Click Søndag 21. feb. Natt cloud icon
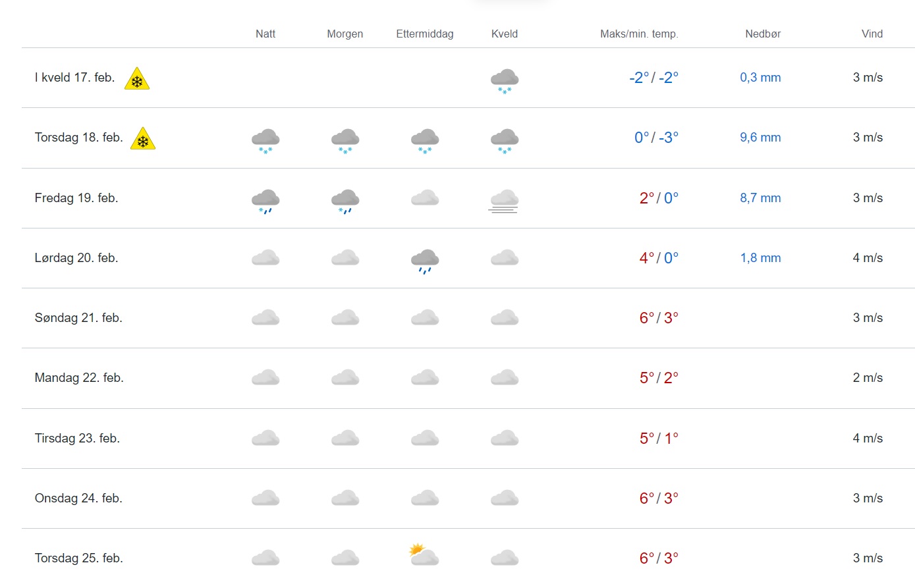 [265, 317]
